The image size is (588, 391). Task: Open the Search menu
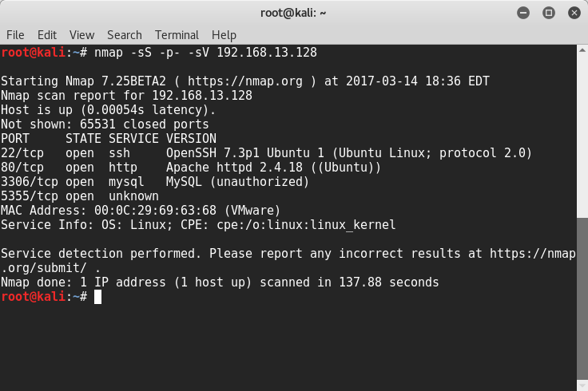[x=124, y=35]
